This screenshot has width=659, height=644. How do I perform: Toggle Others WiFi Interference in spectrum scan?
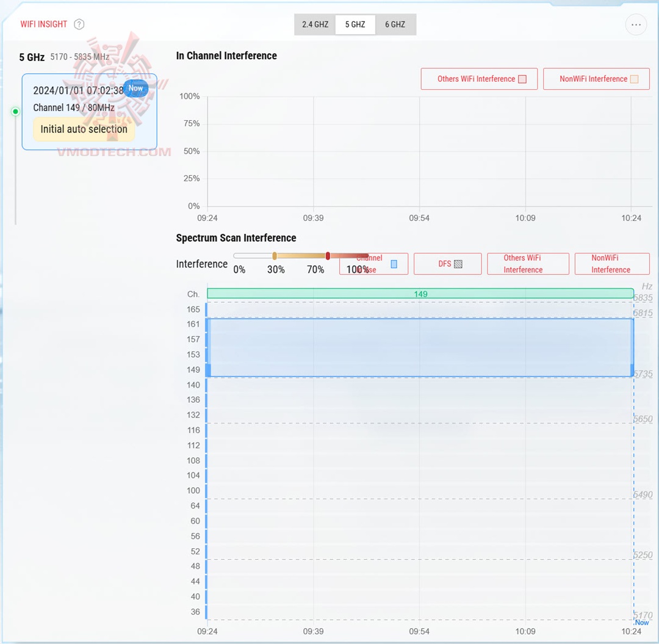pyautogui.click(x=528, y=264)
